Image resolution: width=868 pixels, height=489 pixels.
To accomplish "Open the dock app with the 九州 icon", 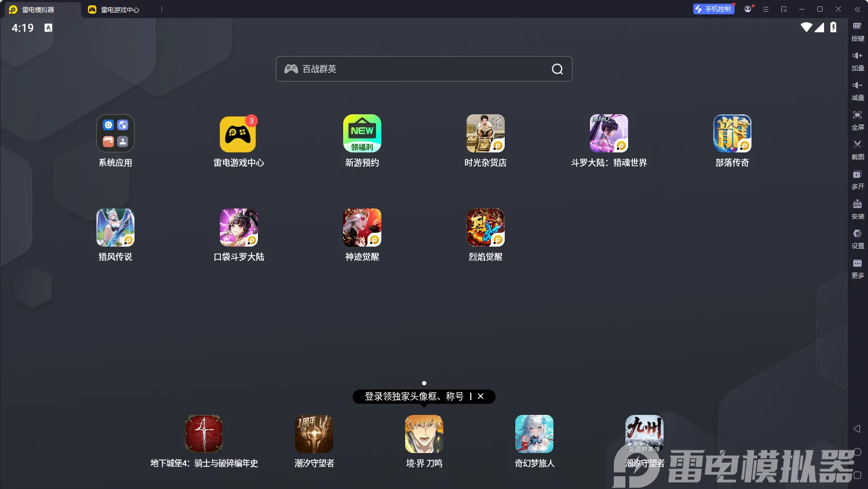I will pyautogui.click(x=645, y=434).
